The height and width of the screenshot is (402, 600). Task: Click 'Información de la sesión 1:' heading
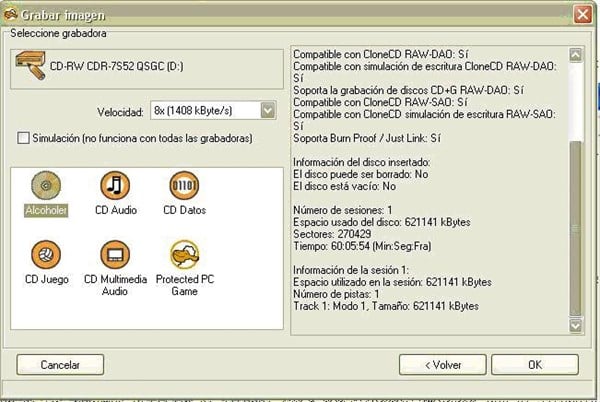coord(351,270)
